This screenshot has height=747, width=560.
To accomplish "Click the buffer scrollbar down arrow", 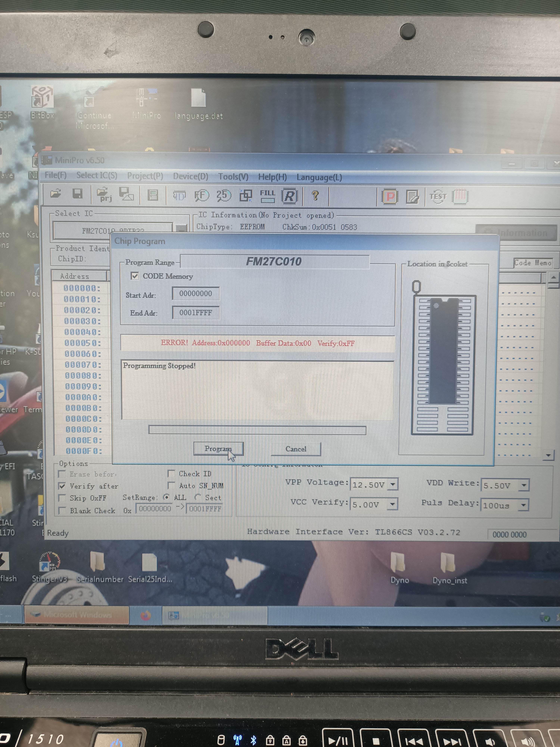I will (x=549, y=455).
